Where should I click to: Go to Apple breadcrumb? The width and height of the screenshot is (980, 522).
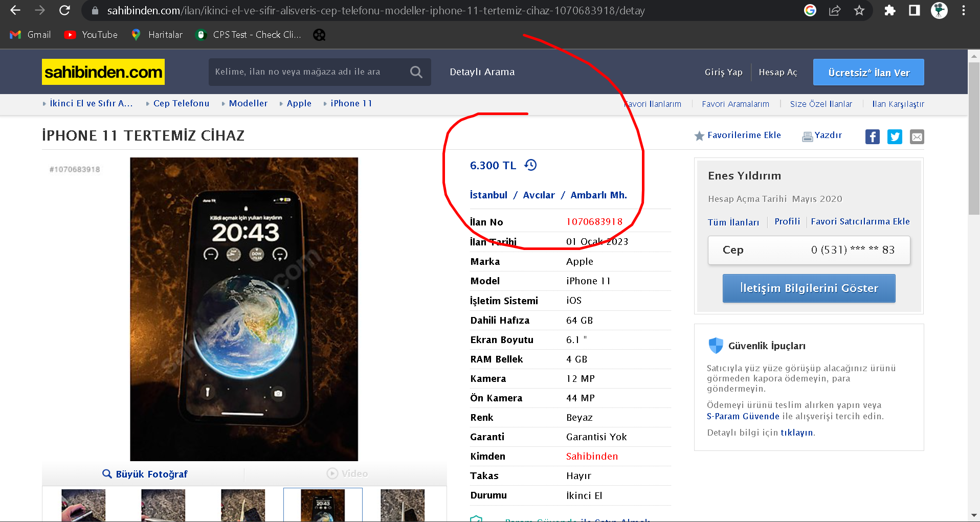[x=299, y=103]
